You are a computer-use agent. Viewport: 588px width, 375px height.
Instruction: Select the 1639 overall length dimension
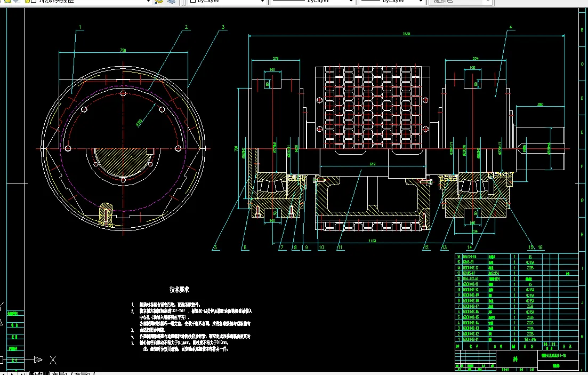tap(407, 34)
